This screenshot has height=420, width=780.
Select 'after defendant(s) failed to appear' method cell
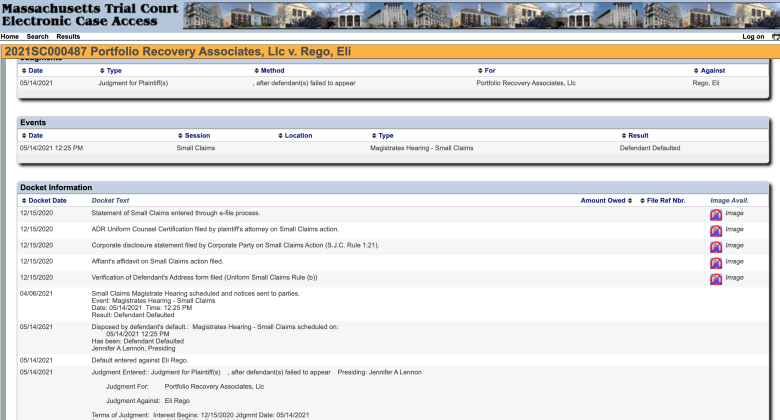304,83
